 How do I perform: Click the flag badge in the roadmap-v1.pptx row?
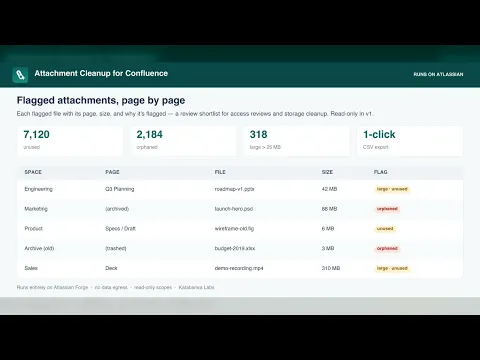[x=392, y=189]
